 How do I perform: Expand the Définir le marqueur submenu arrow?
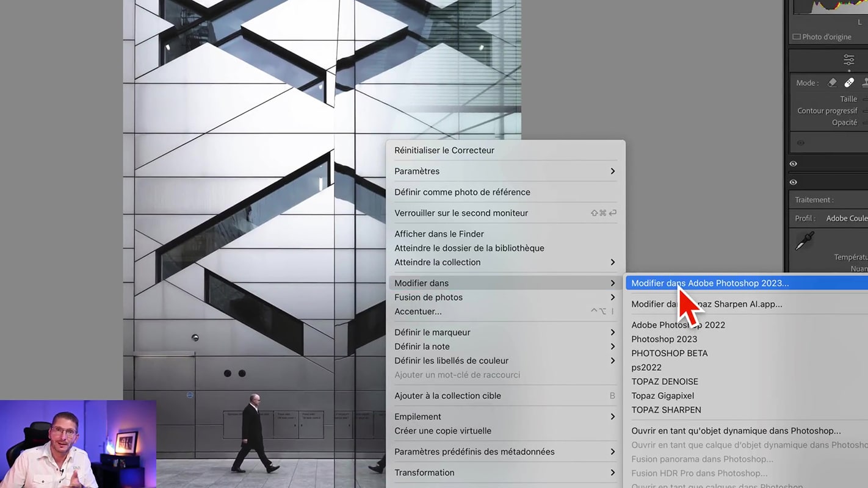click(x=612, y=332)
